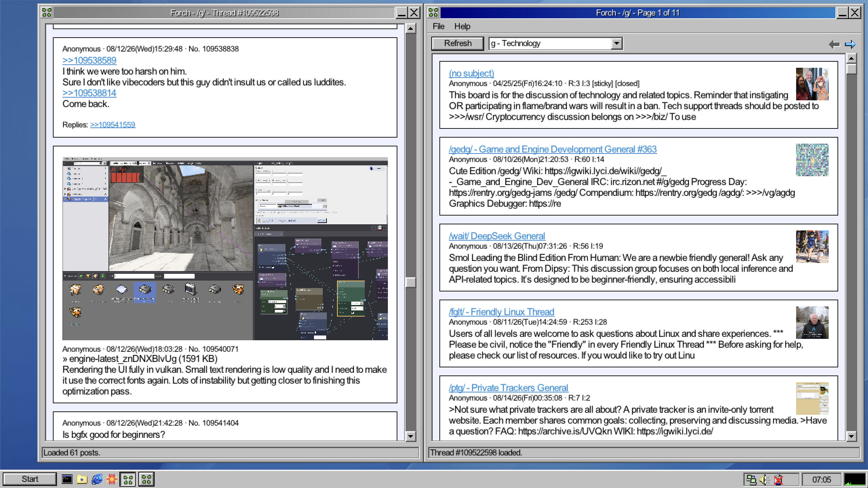The height and width of the screenshot is (488, 868).
Task: Launch the Internet Explorer icon in the taskbar
Action: (97, 479)
